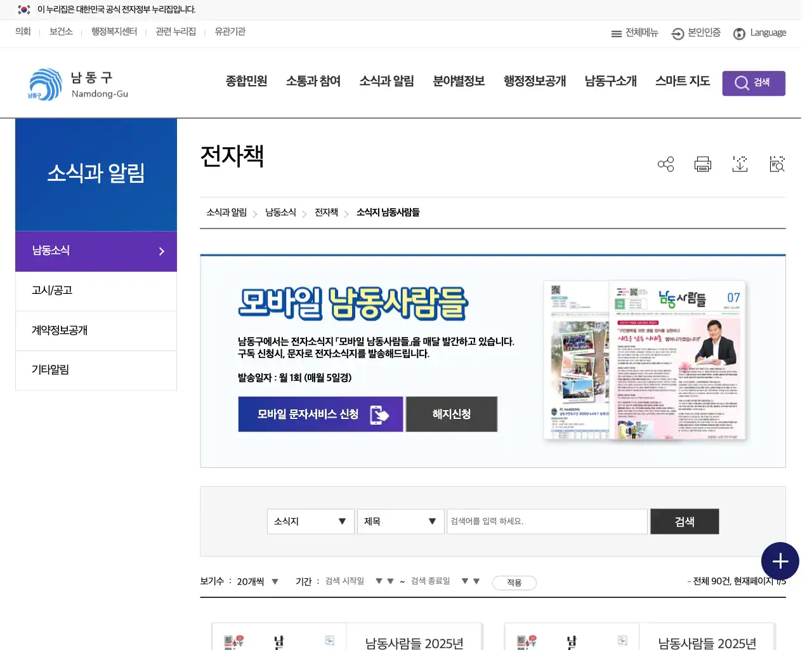Click the purple plus floating action button
Image resolution: width=812 pixels, height=650 pixels.
tap(780, 561)
